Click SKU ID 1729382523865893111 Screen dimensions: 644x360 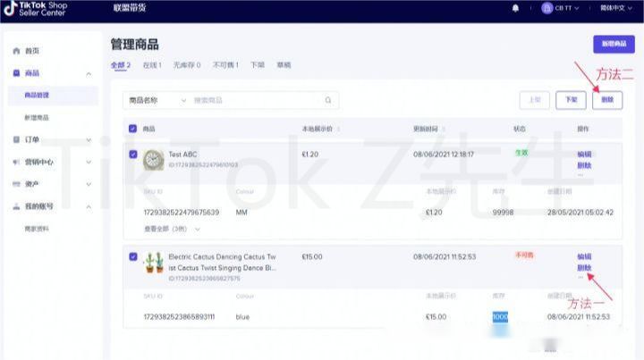pyautogui.click(x=179, y=317)
